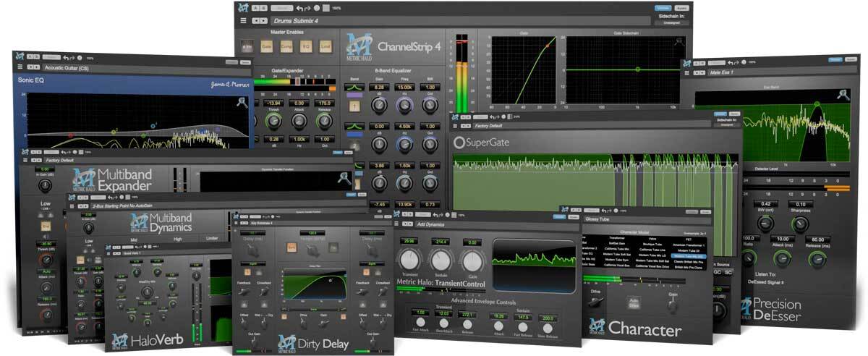Click the magnifier icon in Sonic EQ graph

pyautogui.click(x=242, y=103)
